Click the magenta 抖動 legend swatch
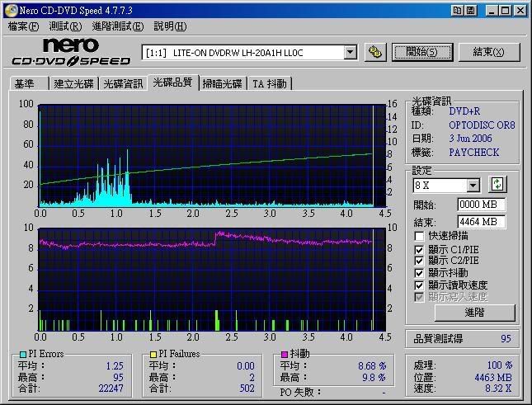532x405 pixels. tap(285, 355)
